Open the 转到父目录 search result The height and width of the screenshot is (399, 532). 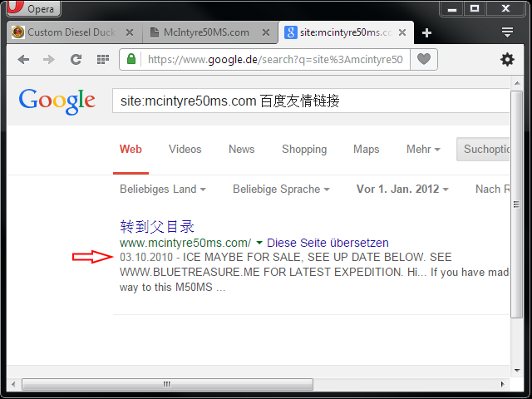click(157, 227)
